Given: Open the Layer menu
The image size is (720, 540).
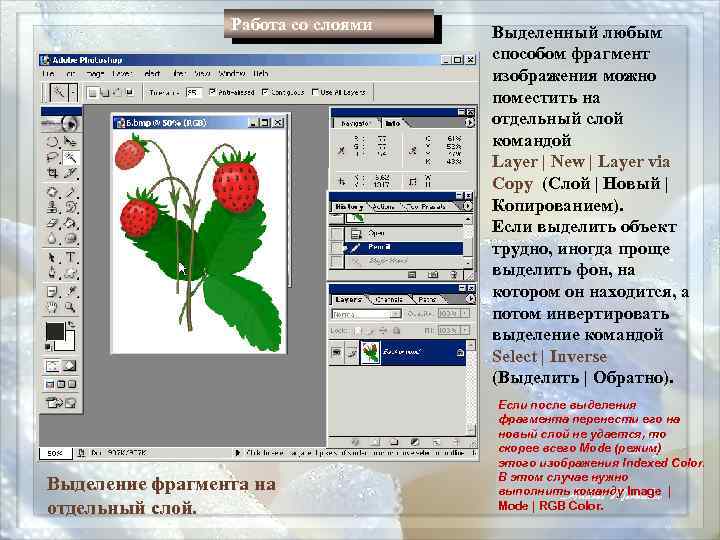Looking at the screenshot, I should (x=122, y=73).
